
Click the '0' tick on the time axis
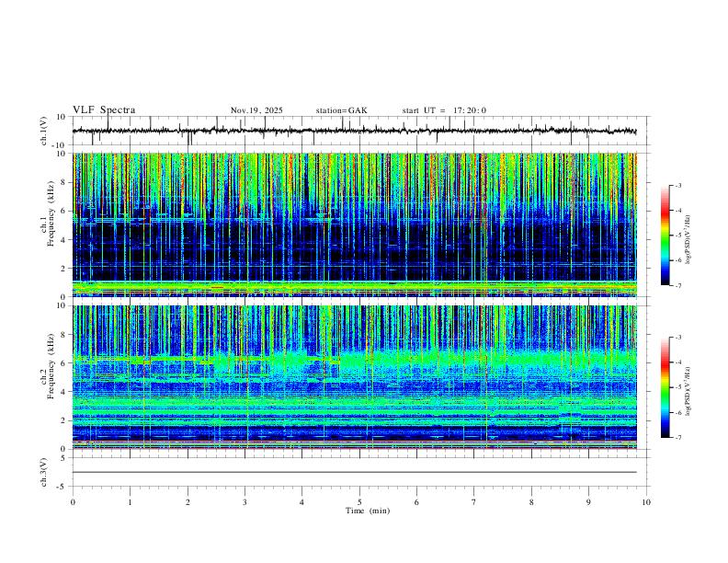[73, 502]
